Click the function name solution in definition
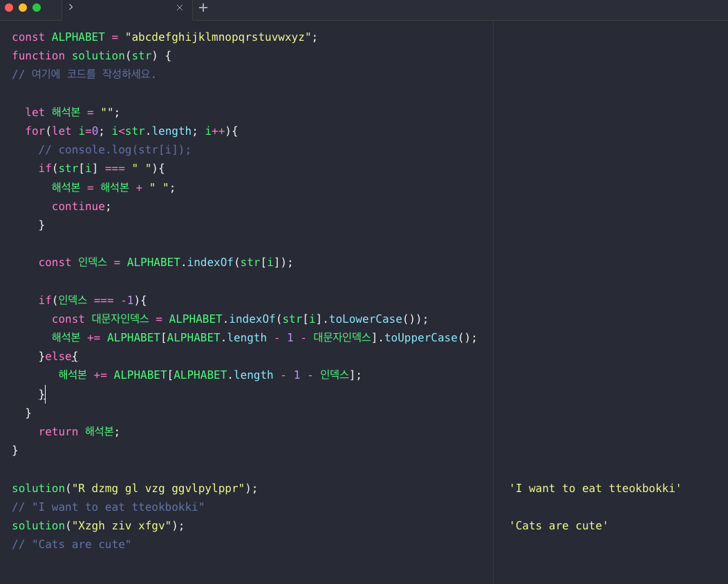The width and height of the screenshot is (728, 584). (98, 56)
